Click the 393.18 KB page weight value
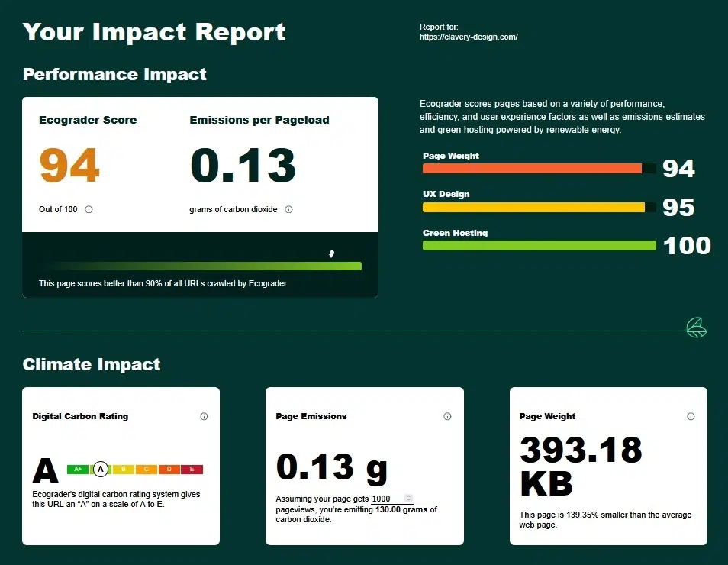 coord(581,467)
